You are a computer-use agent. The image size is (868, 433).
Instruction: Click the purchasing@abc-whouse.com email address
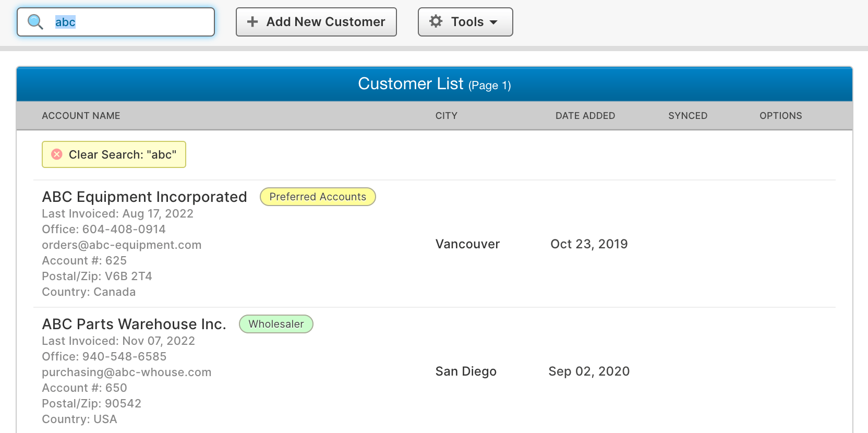[x=127, y=372]
